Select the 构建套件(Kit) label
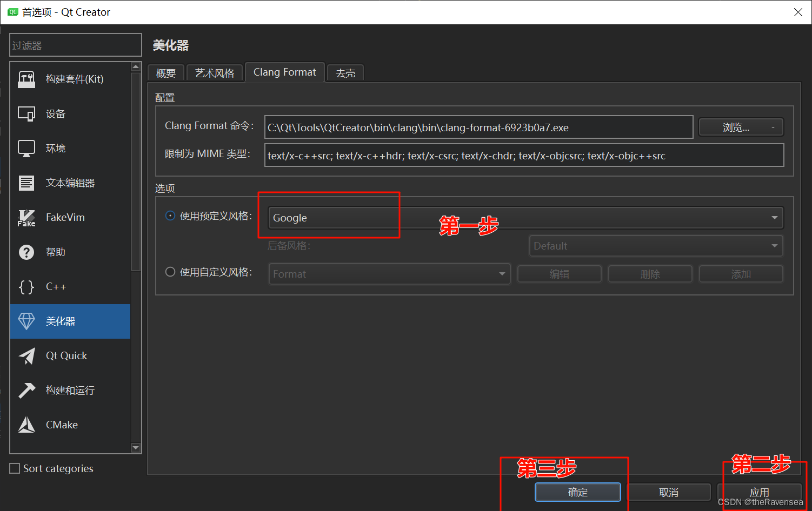The width and height of the screenshot is (812, 511). click(75, 79)
